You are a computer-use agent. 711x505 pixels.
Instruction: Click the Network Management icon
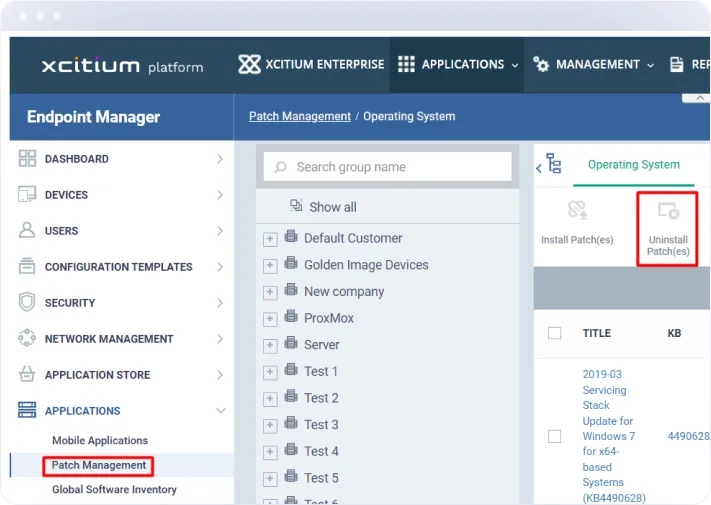pyautogui.click(x=27, y=338)
